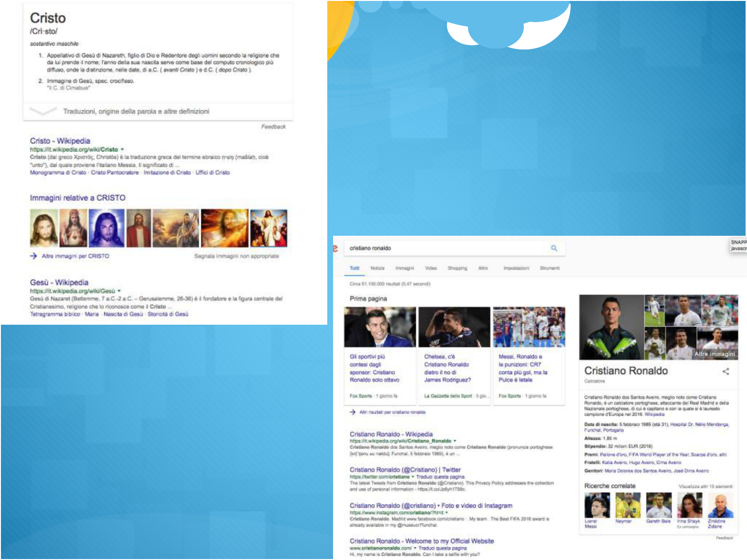747x560 pixels.
Task: Click arrow icon beside Altri risultati per cristiano ronaldo
Action: (352, 412)
